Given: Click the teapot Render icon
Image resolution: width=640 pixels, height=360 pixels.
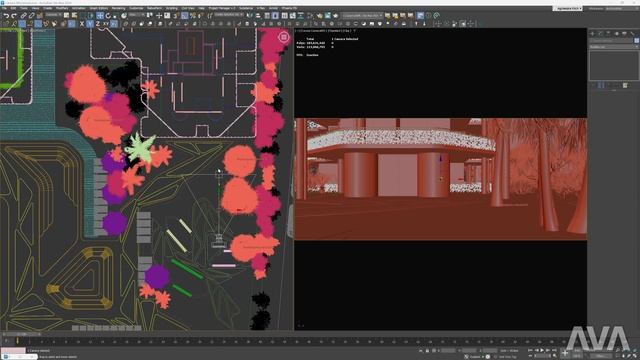Looking at the screenshot, I should [336, 16].
